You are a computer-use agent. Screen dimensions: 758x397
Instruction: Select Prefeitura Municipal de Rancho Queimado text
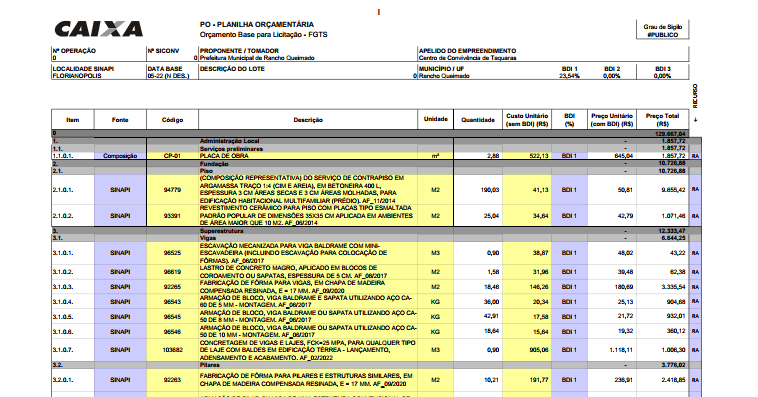click(x=257, y=58)
